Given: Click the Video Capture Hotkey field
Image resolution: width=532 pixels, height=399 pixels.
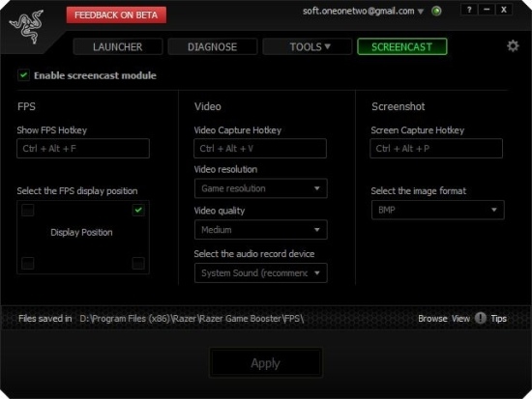Looking at the screenshot, I should (x=260, y=149).
